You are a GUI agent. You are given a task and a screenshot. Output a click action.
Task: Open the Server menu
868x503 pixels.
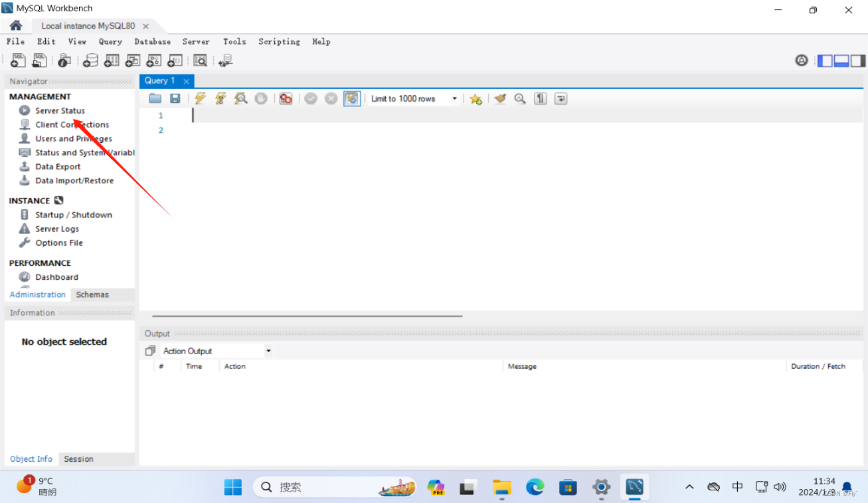click(x=196, y=41)
